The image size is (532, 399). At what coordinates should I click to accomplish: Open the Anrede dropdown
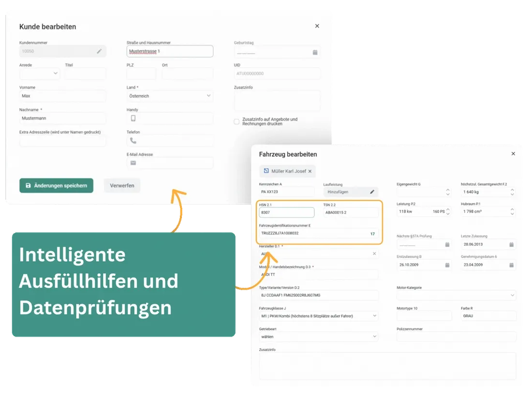39,74
